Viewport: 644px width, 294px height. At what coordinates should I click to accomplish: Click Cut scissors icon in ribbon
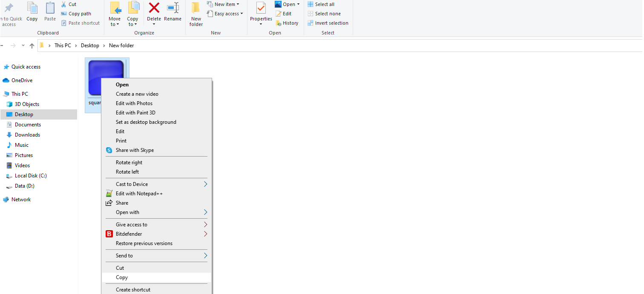64,4
